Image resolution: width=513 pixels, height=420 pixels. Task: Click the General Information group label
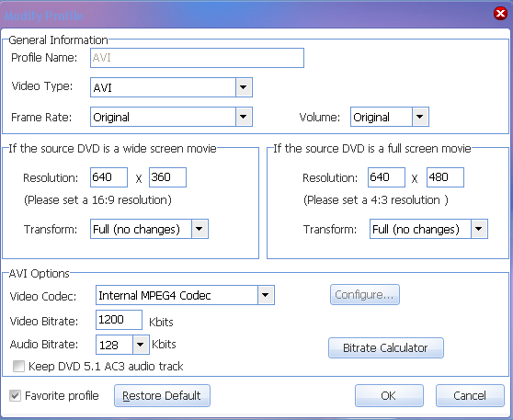point(58,40)
